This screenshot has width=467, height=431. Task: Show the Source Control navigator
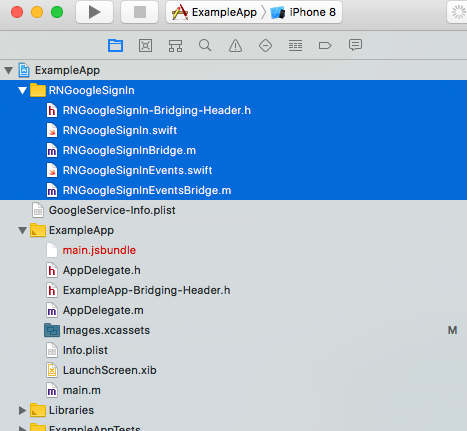(x=145, y=45)
